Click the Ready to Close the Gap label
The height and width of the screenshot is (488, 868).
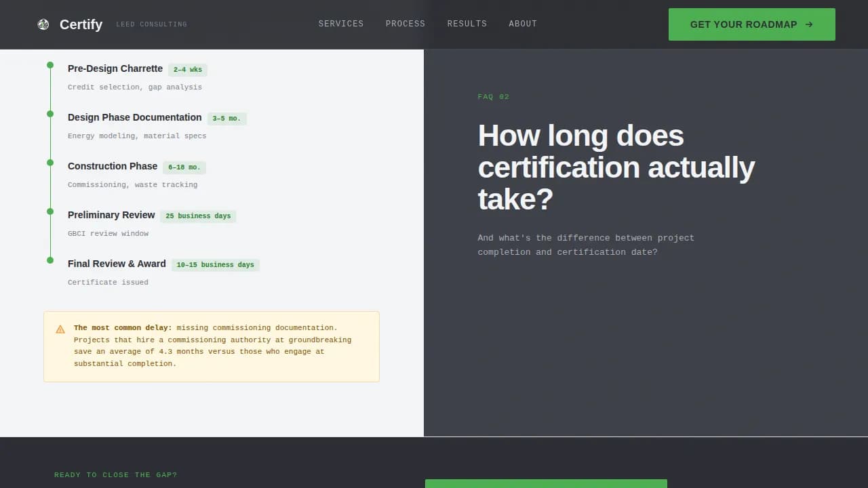(x=116, y=475)
